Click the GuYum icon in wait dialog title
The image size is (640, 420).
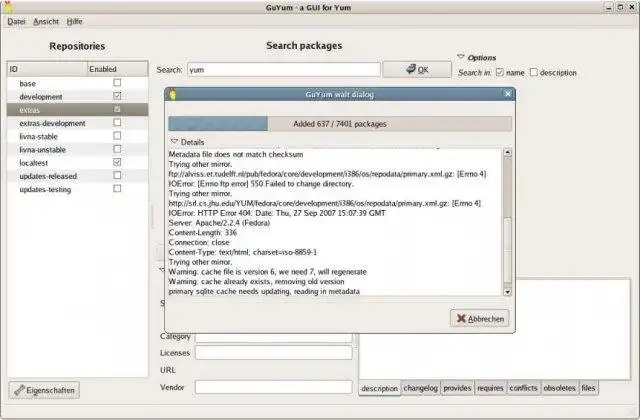(173, 94)
